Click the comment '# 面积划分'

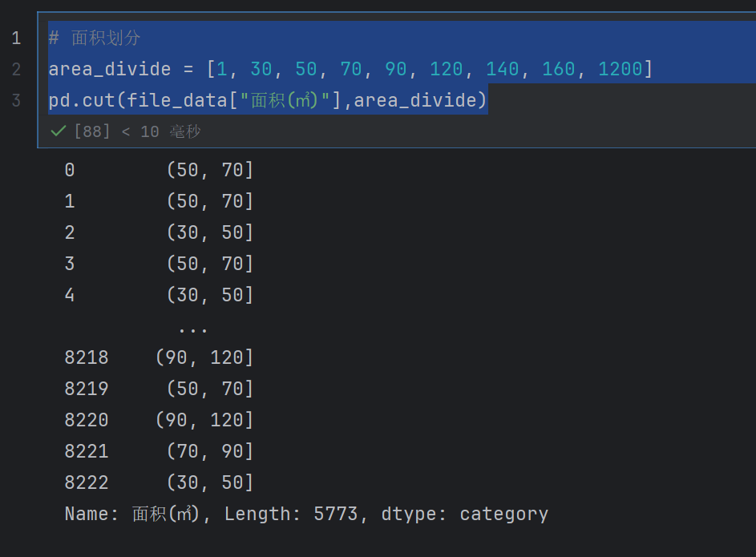(95, 38)
